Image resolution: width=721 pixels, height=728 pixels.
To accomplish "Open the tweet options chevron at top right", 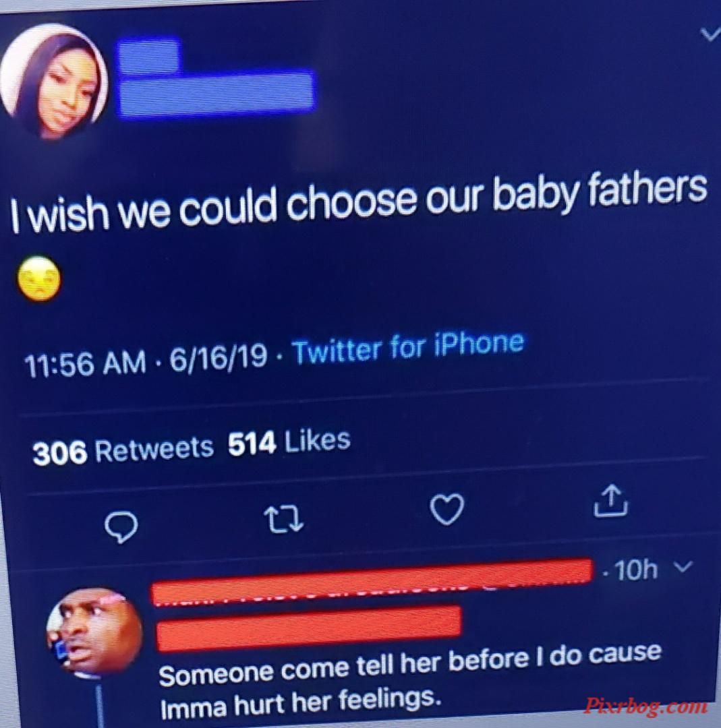I will point(710,34).
